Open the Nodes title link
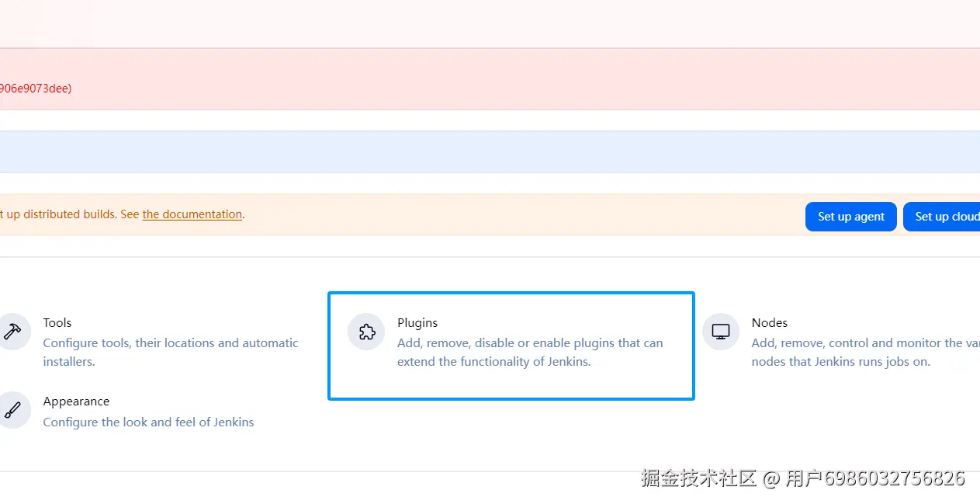 pyautogui.click(x=769, y=322)
